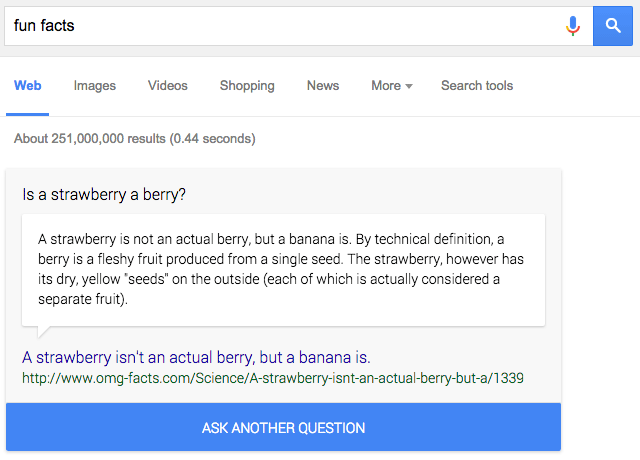Select the Web tab
This screenshot has width=640, height=460.
(x=27, y=86)
